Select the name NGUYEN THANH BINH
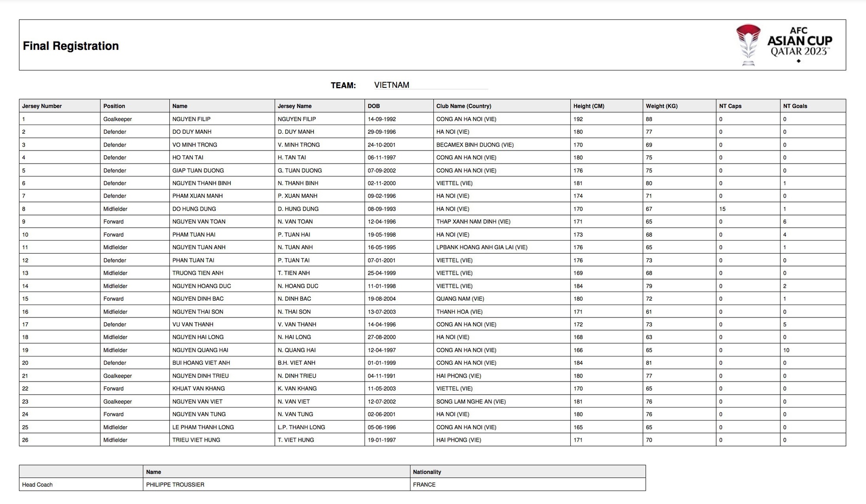 (202, 183)
